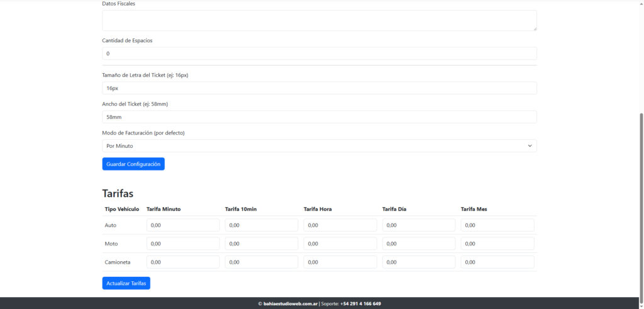Open the Modo de Facturación dropdown
The height and width of the screenshot is (309, 644).
(x=319, y=146)
